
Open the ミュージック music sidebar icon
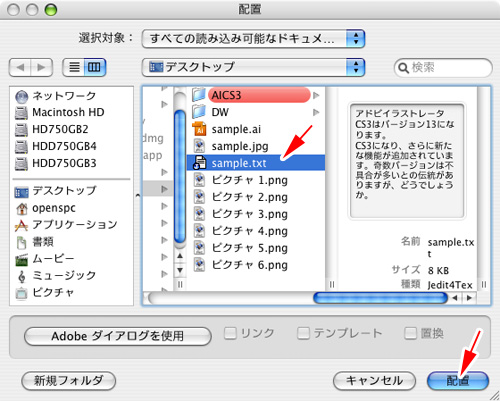(22, 276)
